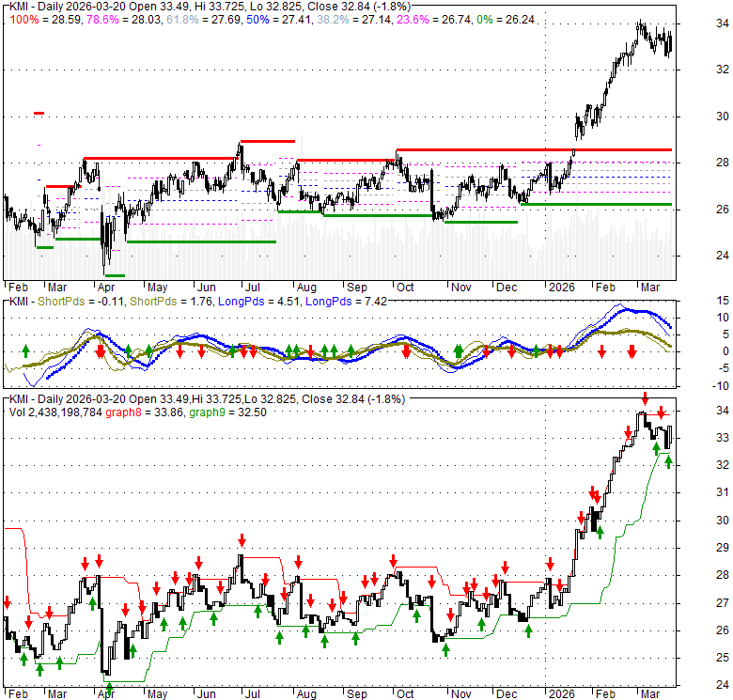Select the '0% = 26.24' Fibonacci label
Viewport: 733px width, 700px height.
click(505, 20)
